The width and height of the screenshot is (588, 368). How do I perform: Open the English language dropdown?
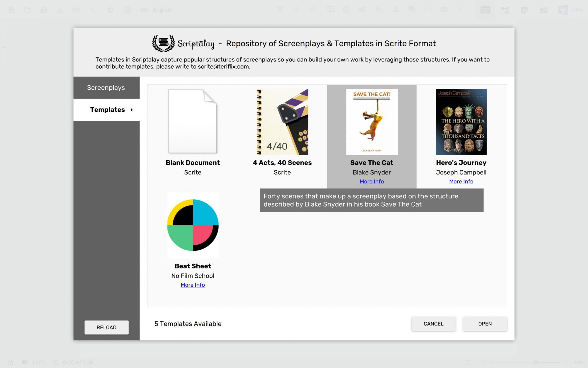point(162,10)
